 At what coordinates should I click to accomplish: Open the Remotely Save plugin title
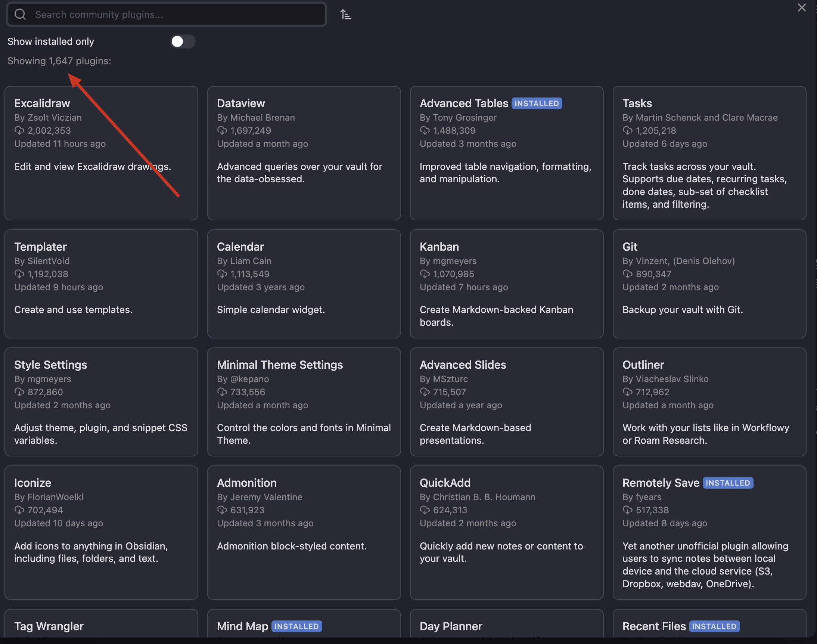tap(661, 483)
